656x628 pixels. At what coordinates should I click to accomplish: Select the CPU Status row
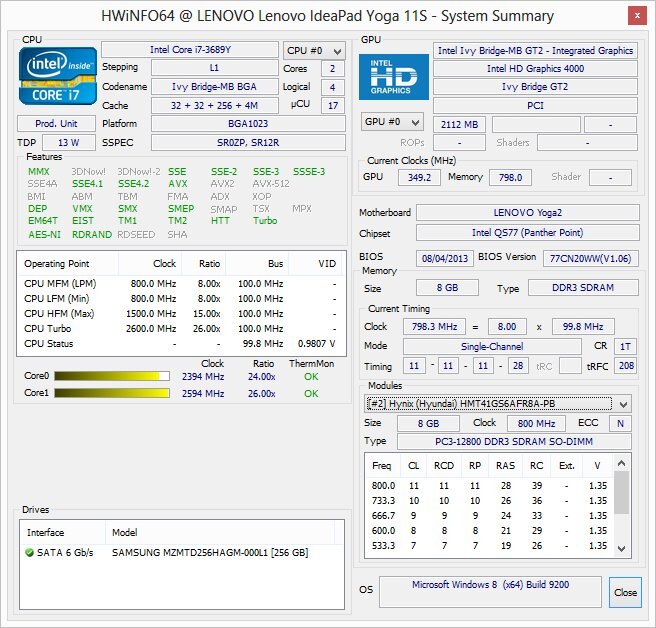181,343
